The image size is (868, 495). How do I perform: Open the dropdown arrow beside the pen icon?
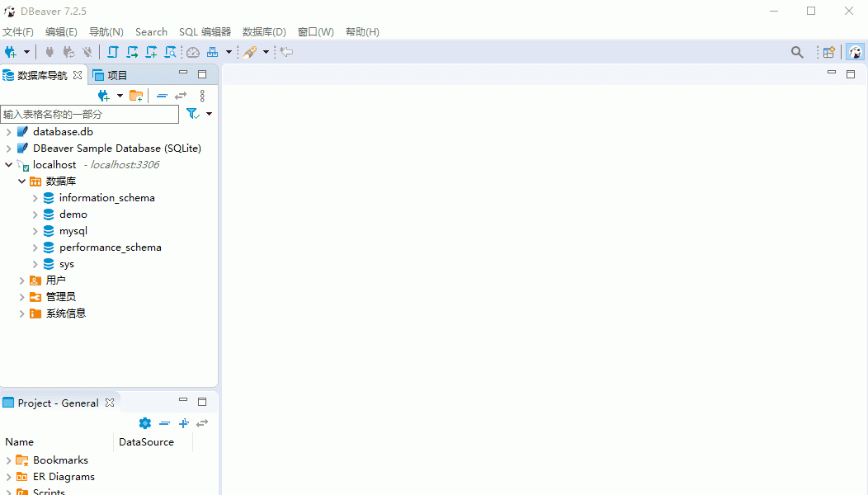[266, 52]
